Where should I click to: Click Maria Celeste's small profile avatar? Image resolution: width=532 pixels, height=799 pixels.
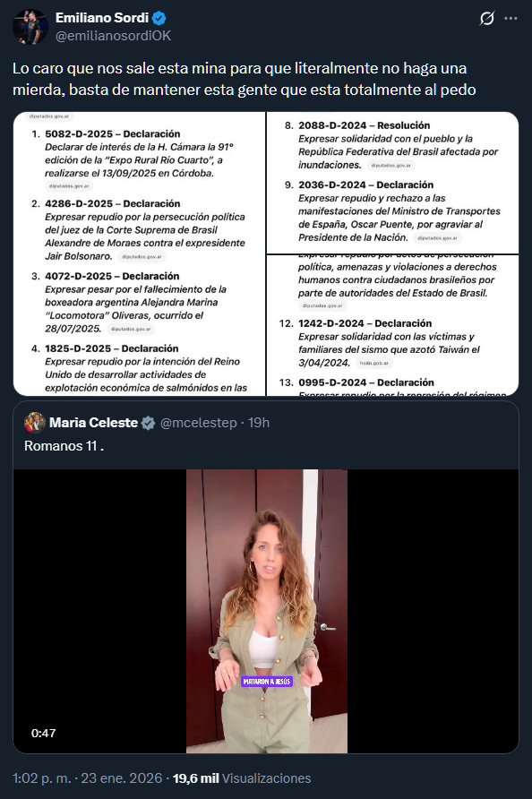[35, 423]
